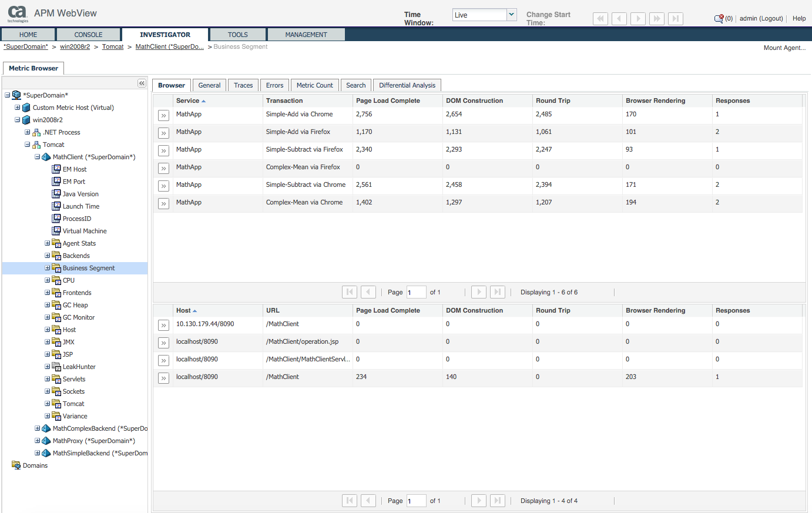Open the Time Window dropdown

pyautogui.click(x=511, y=15)
